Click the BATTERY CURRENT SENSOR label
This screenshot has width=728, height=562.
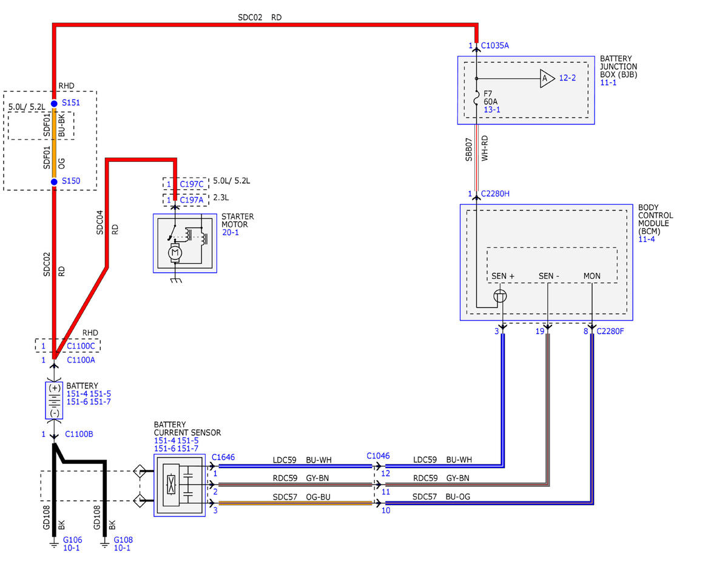tap(187, 429)
